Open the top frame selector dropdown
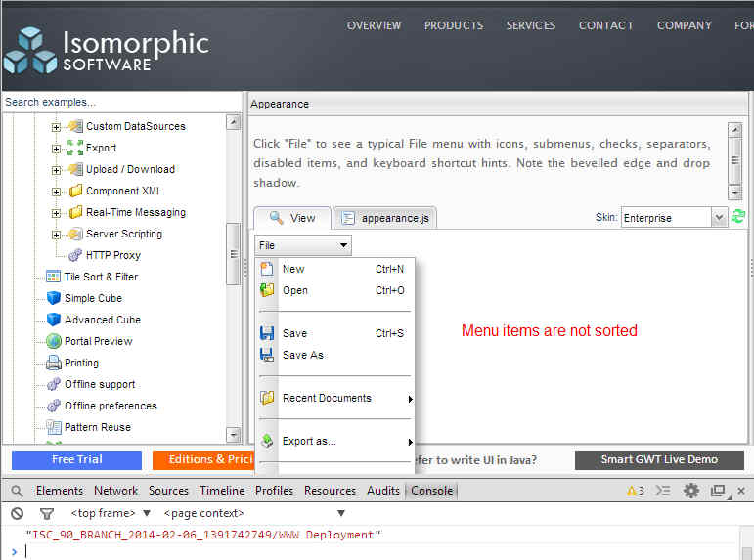This screenshot has width=754, height=560. click(111, 513)
